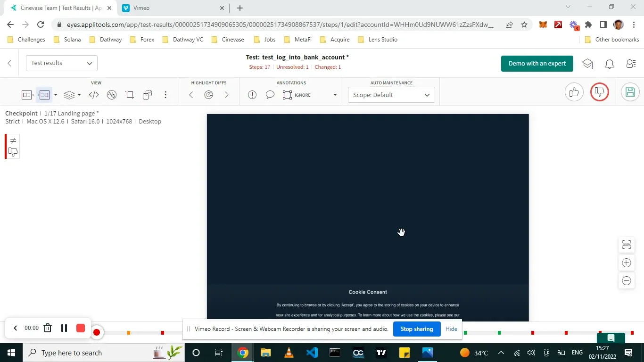Reject the step with red-circled thumbs down
644x362 pixels.
600,92
